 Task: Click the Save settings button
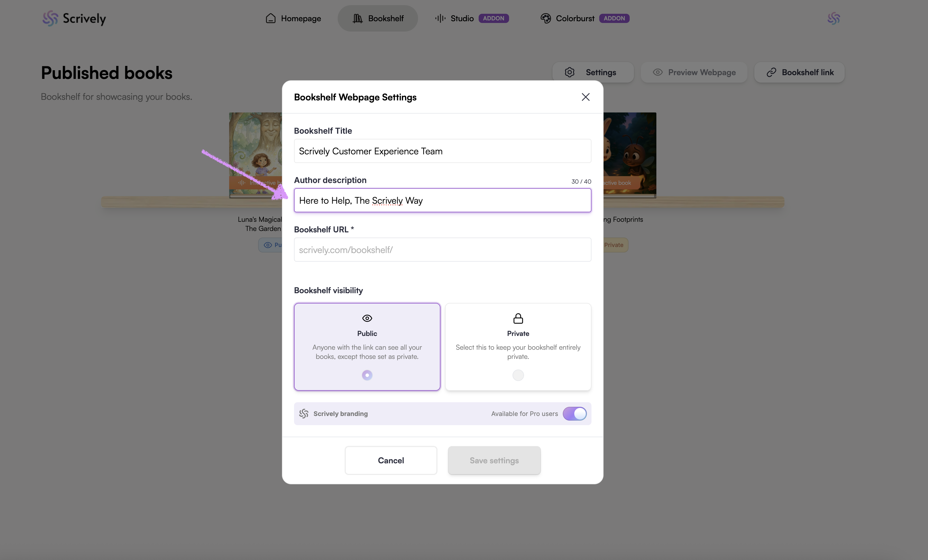click(x=494, y=460)
